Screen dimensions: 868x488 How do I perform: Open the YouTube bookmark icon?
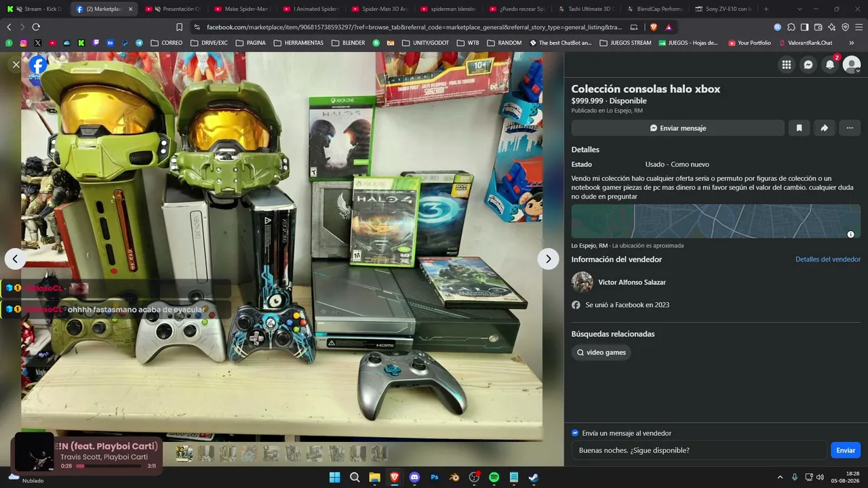52,43
